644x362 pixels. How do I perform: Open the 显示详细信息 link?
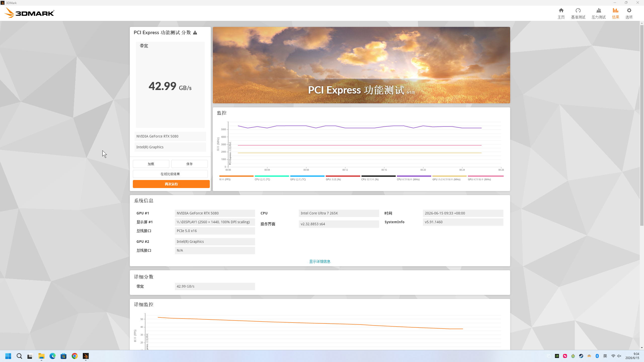pos(320,261)
